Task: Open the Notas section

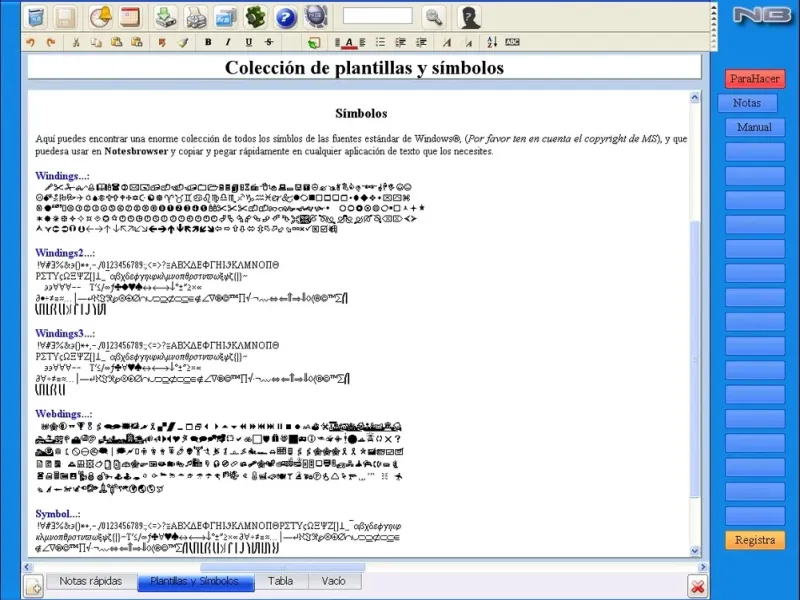Action: 747,103
